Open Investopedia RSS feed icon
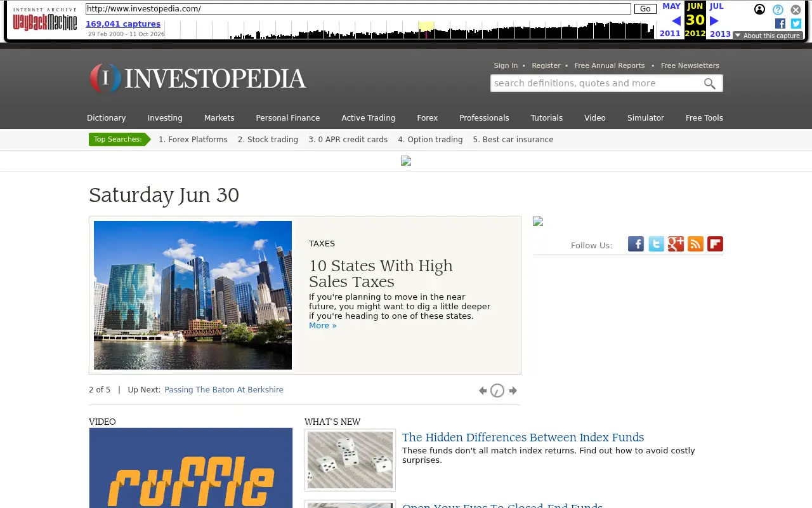Image resolution: width=812 pixels, height=508 pixels. (695, 244)
